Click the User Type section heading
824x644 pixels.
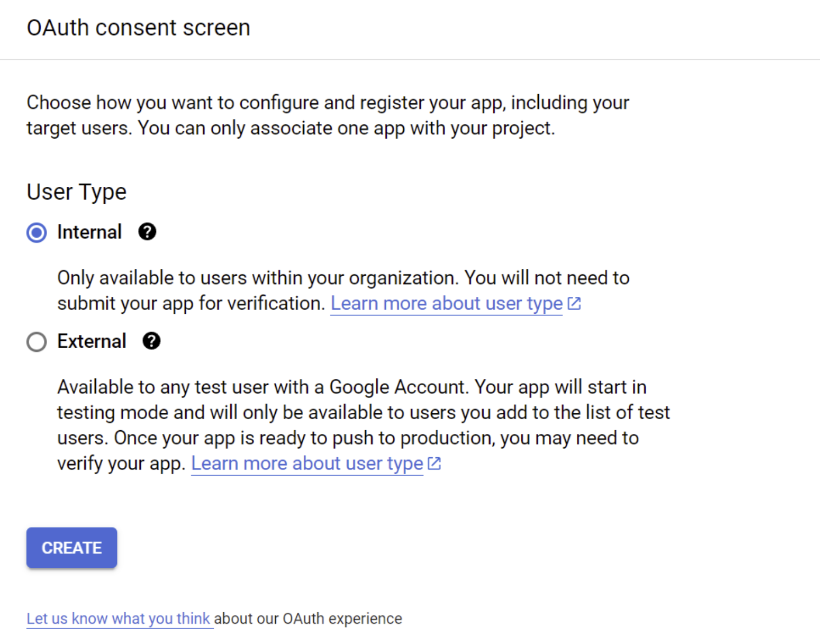click(77, 192)
